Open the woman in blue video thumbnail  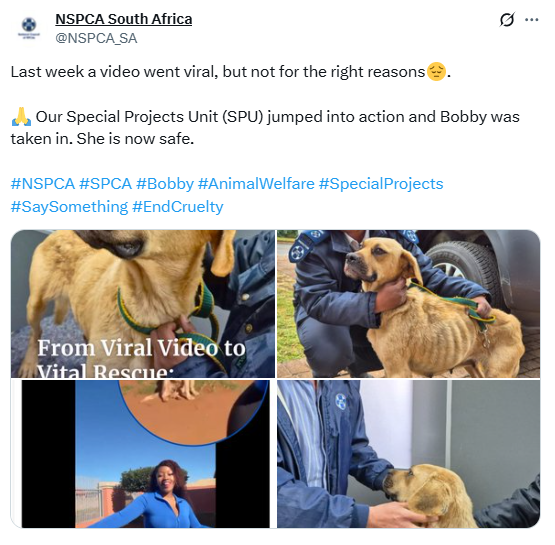[143, 454]
